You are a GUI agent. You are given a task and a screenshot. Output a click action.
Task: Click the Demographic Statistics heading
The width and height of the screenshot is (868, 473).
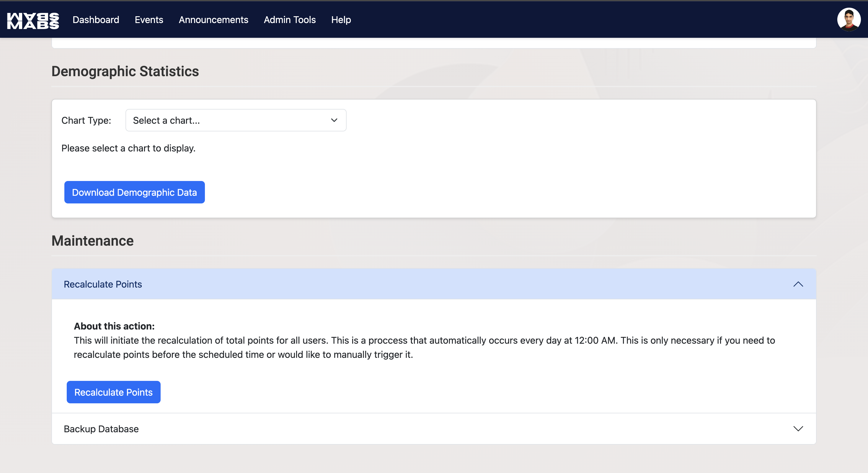point(125,71)
